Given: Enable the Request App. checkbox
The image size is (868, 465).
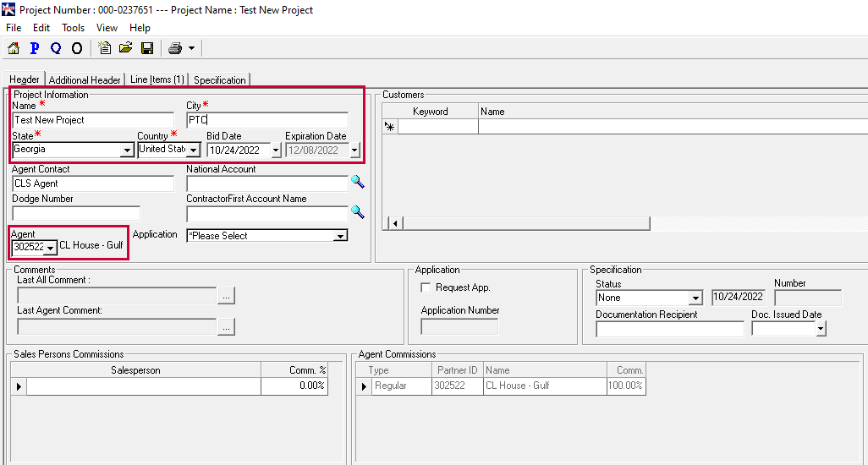Looking at the screenshot, I should tap(426, 287).
